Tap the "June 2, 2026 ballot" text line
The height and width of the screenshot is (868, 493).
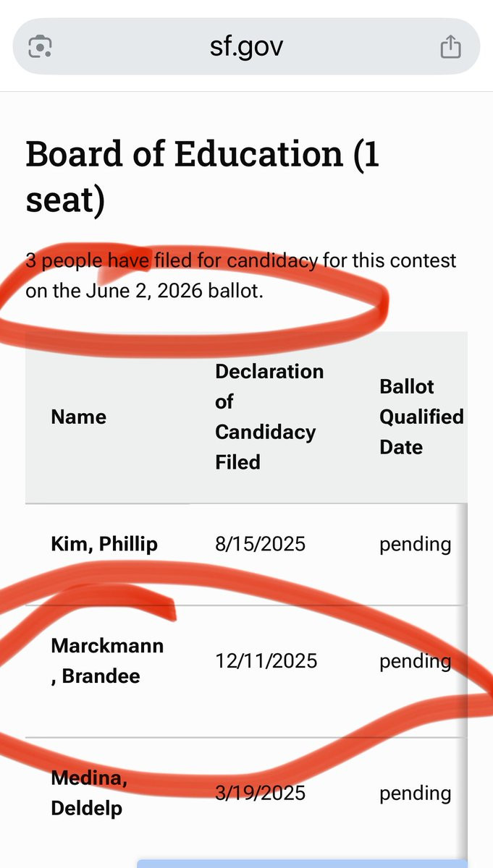144,292
